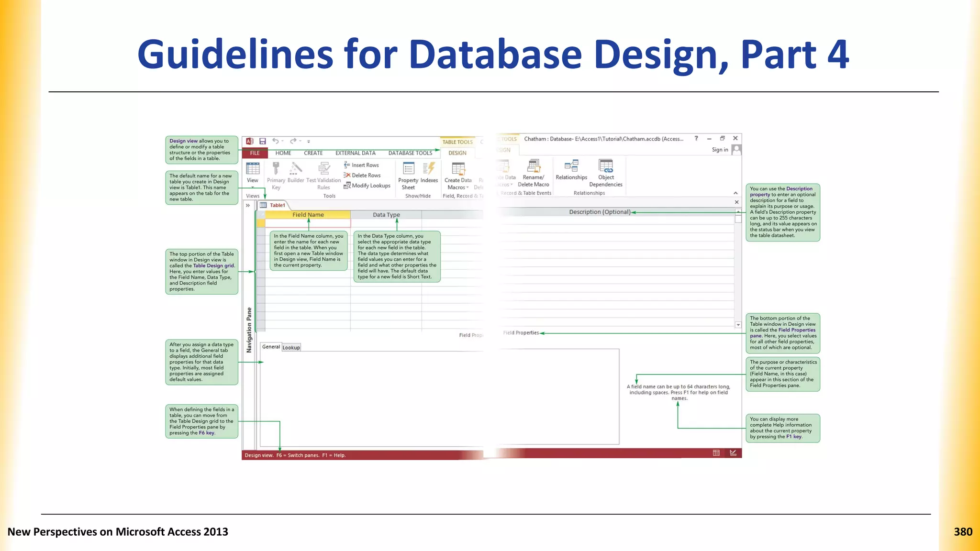Expand the View button dropdown arrow
980x551 pixels.
pyautogui.click(x=253, y=187)
